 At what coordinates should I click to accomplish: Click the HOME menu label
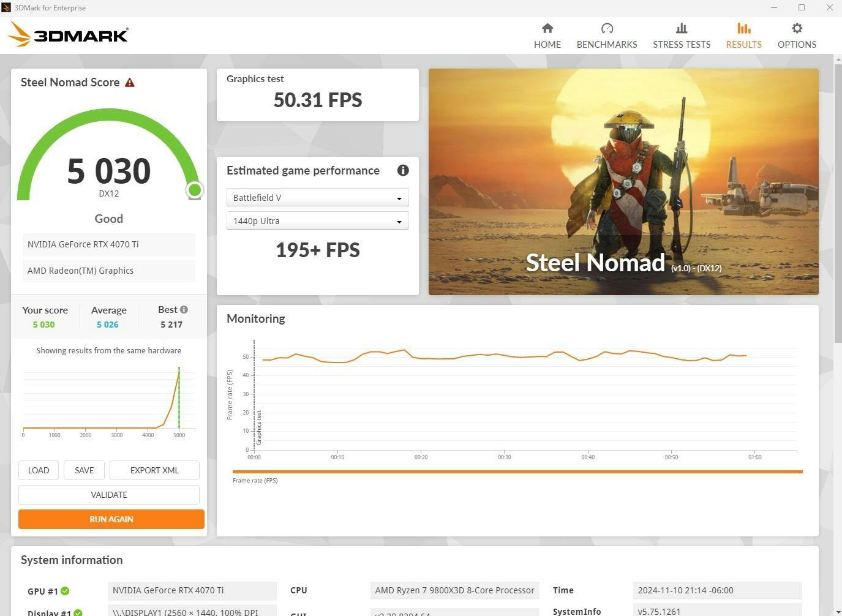tap(547, 44)
